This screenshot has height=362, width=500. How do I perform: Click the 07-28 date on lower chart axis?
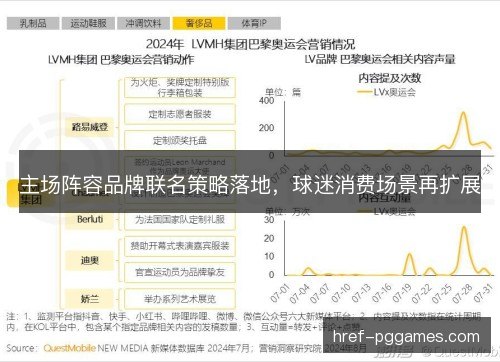click(x=462, y=293)
